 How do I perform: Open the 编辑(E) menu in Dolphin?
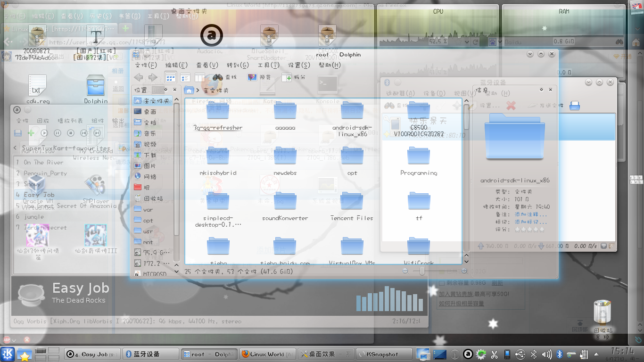176,65
